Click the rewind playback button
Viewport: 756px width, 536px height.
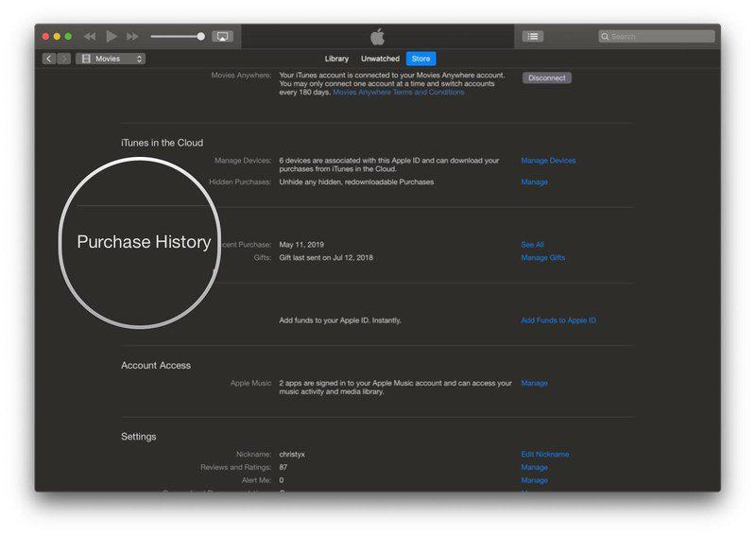(x=90, y=36)
